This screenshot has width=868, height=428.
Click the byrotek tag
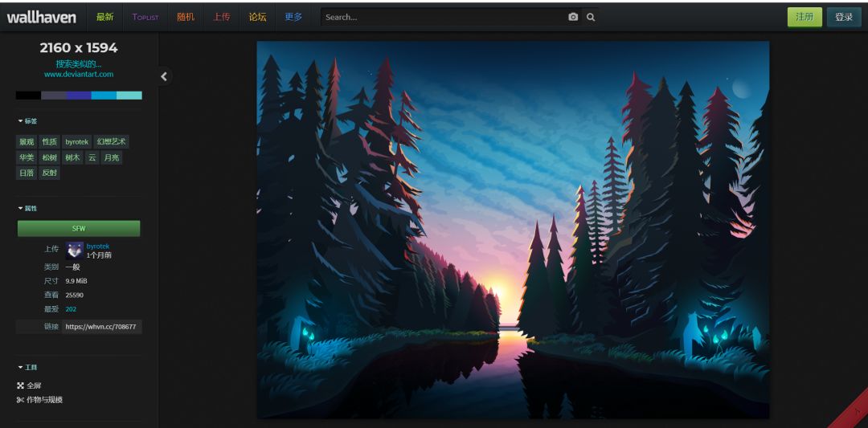pyautogui.click(x=76, y=142)
